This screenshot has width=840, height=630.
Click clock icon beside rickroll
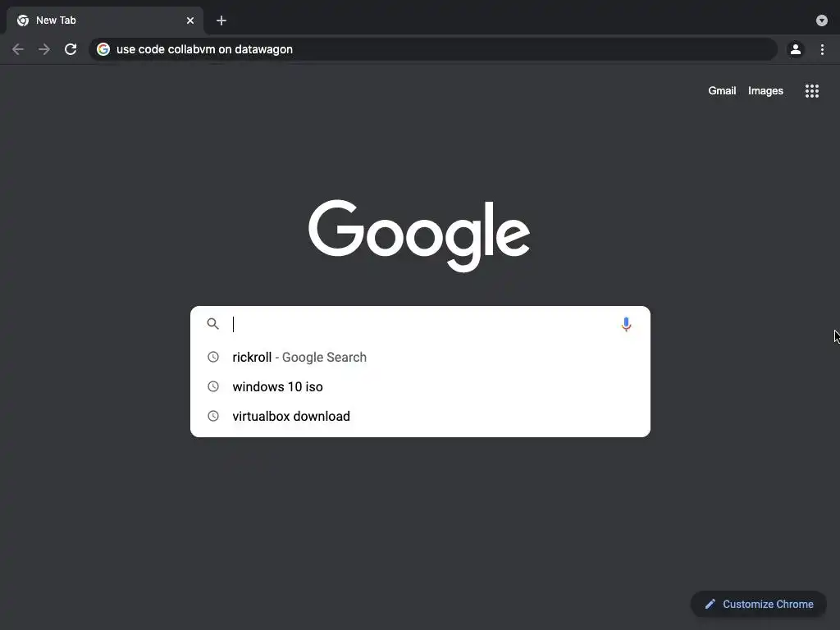click(213, 357)
